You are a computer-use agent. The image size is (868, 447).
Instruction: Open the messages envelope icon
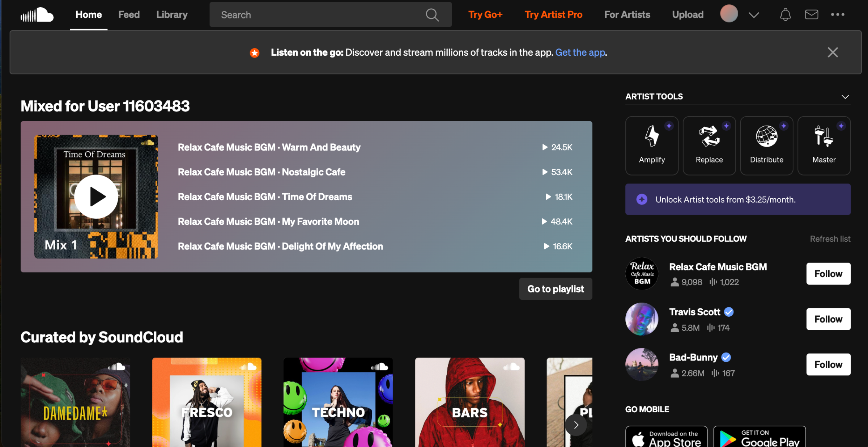point(812,14)
